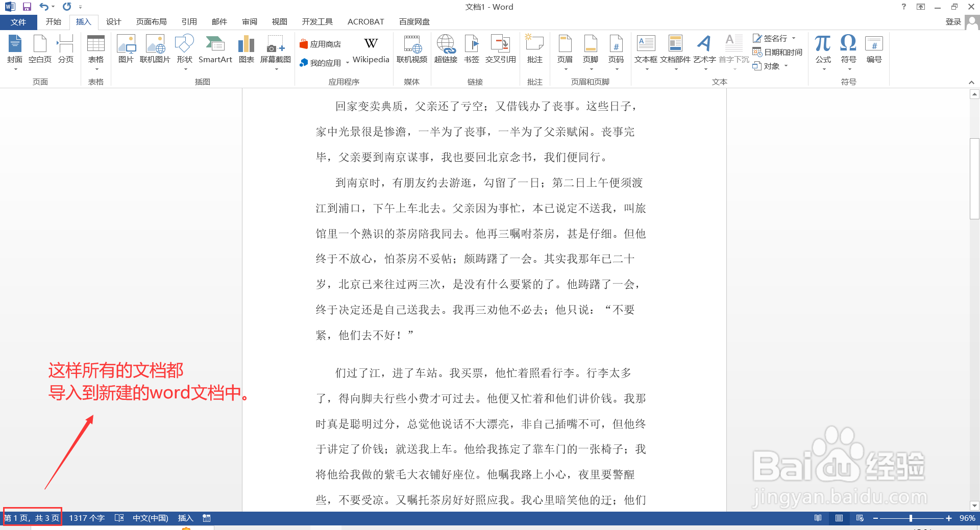Open the footer (页脚) options

tap(591, 51)
